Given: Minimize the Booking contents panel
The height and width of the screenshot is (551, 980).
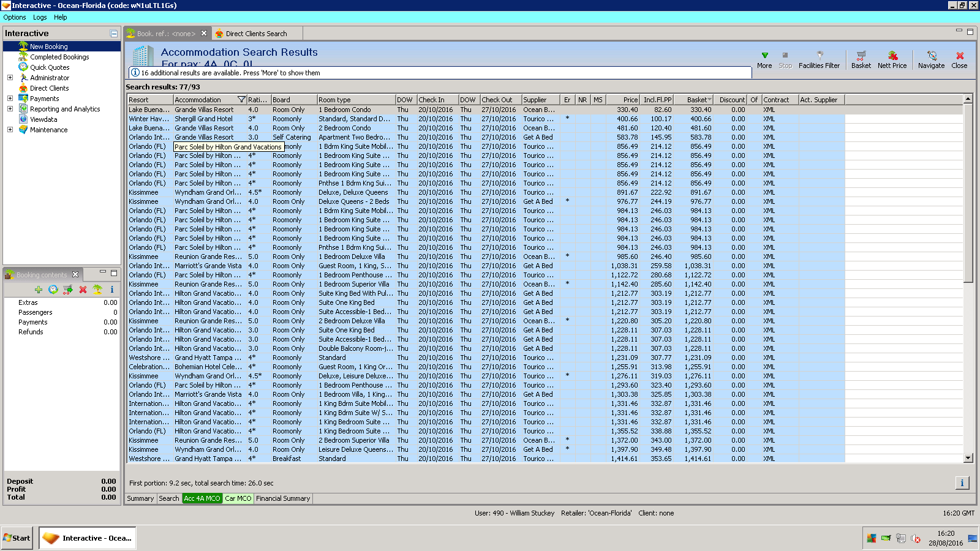Looking at the screenshot, I should pos(103,272).
